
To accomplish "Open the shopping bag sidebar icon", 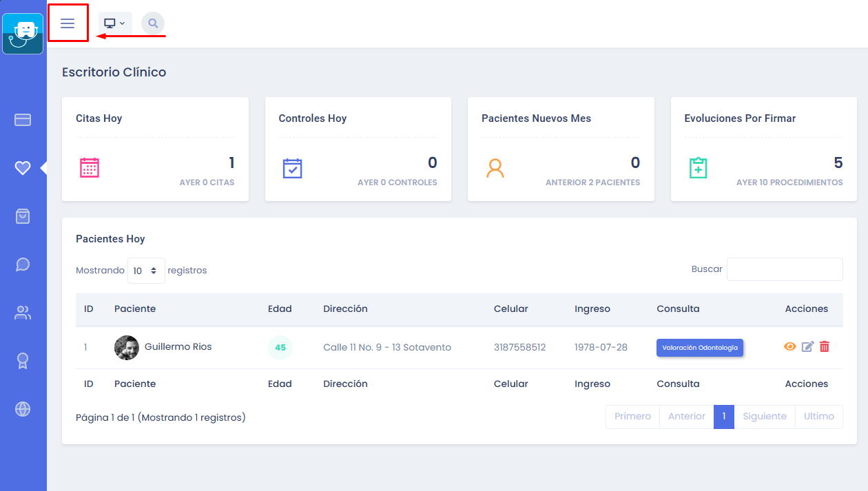I will [23, 216].
